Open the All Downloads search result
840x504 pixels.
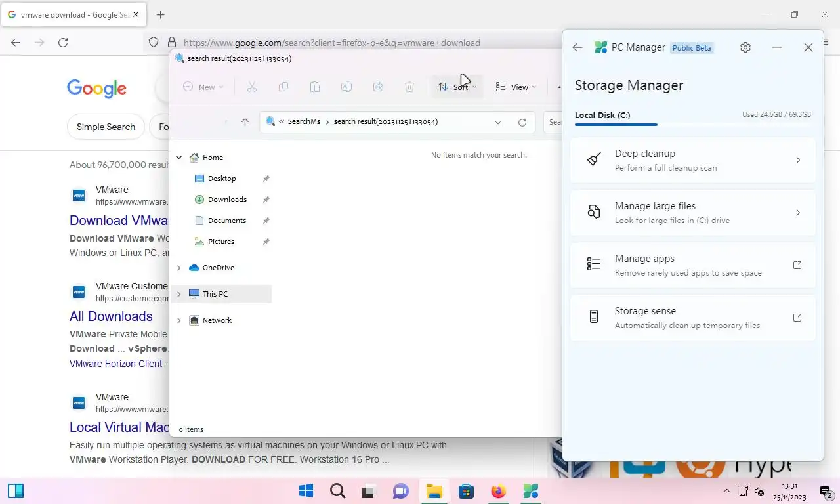tap(111, 316)
